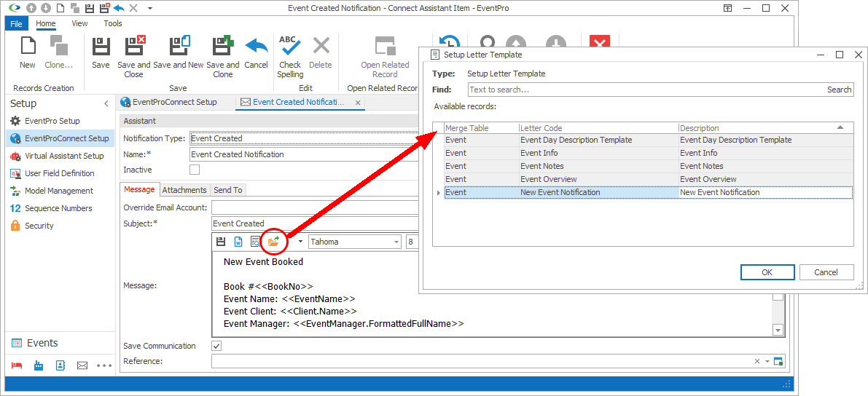The height and width of the screenshot is (396, 868).
Task: Click the Cancel arrow ribbon button
Action: [256, 52]
